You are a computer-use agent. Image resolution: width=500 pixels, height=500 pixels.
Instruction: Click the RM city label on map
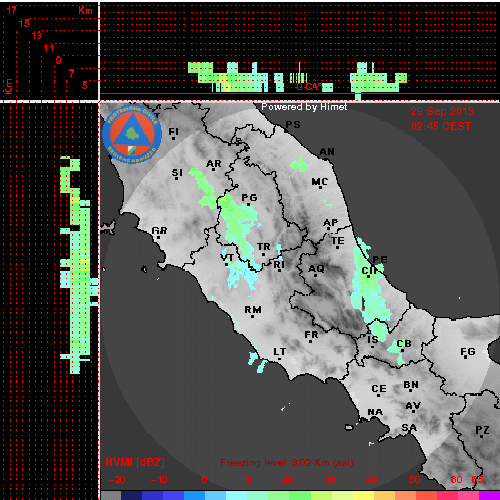click(x=253, y=310)
